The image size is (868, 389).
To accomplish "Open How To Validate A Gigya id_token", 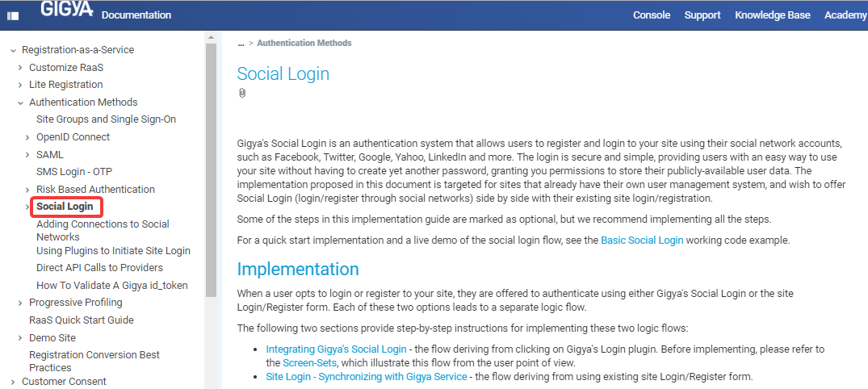I will click(x=111, y=286).
